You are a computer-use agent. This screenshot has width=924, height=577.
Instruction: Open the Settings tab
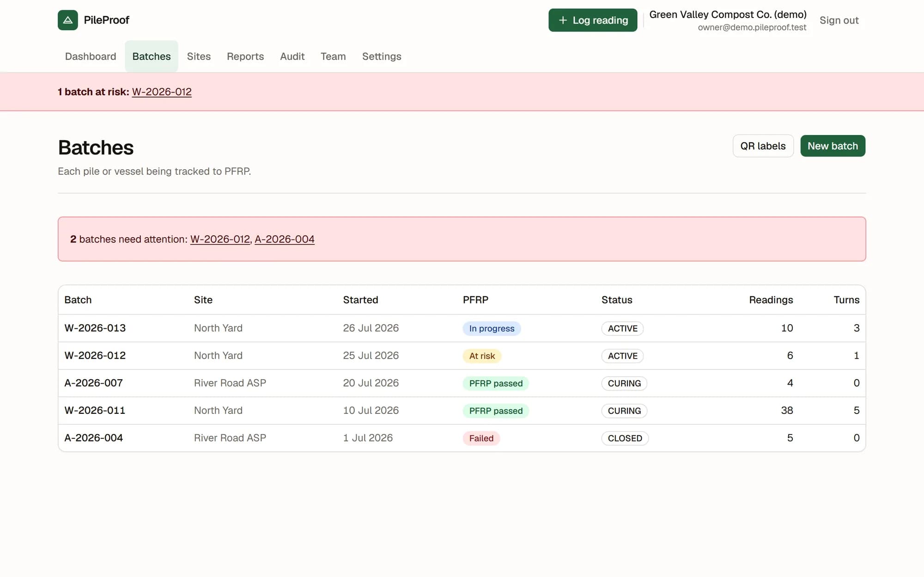382,56
